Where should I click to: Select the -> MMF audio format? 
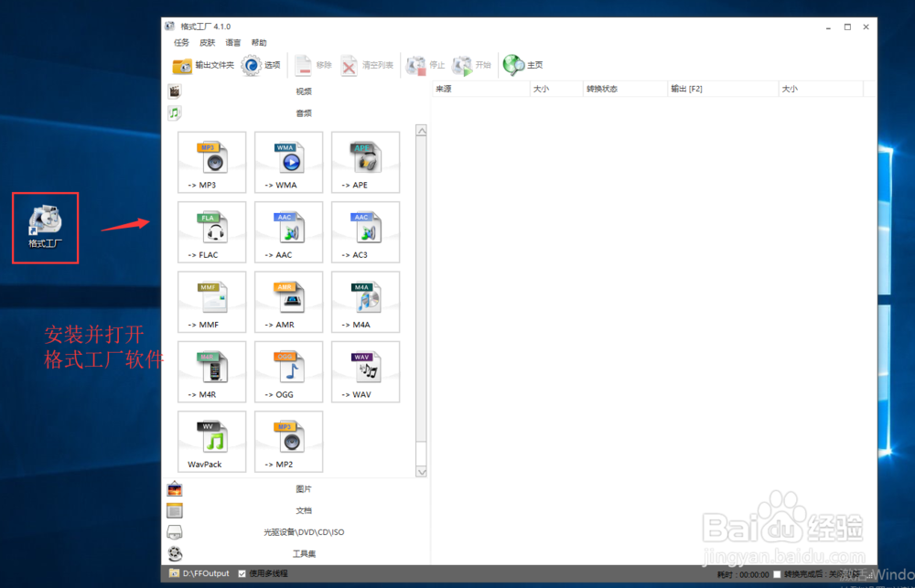(x=212, y=302)
